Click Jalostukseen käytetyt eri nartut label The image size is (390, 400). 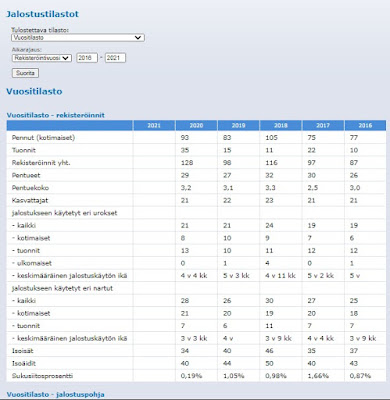tap(62, 288)
